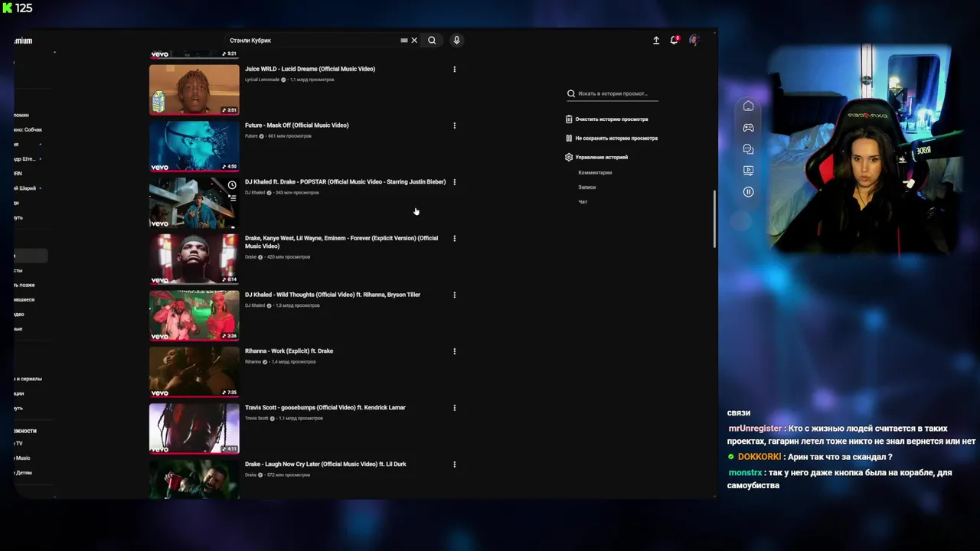
Task: Click the chat bubbles icon in stream overlay
Action: [749, 148]
